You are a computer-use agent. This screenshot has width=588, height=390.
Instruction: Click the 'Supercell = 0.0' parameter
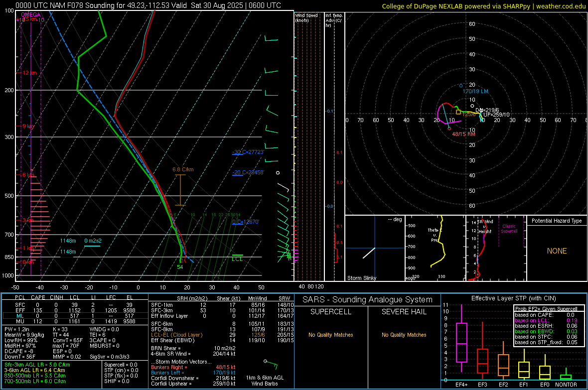pos(121,365)
